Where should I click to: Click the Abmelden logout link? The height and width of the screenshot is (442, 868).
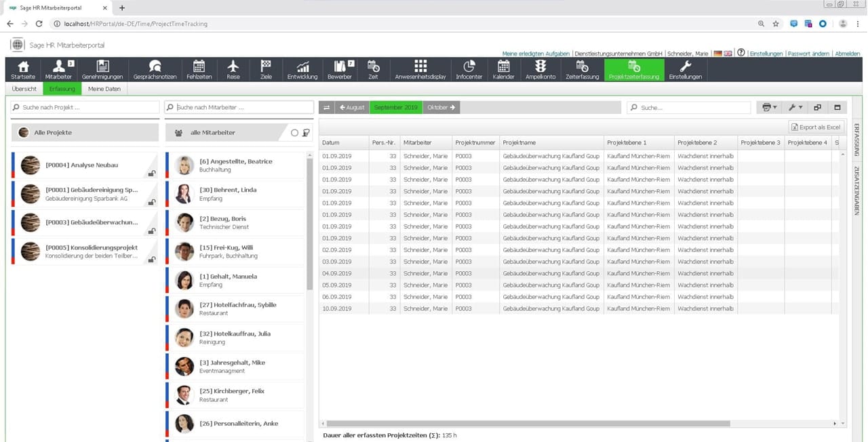point(848,54)
